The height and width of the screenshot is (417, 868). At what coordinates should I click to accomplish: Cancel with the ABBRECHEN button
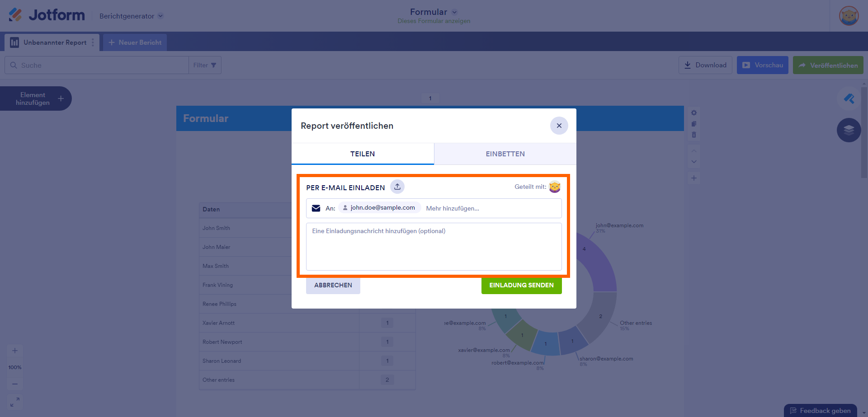(x=333, y=285)
